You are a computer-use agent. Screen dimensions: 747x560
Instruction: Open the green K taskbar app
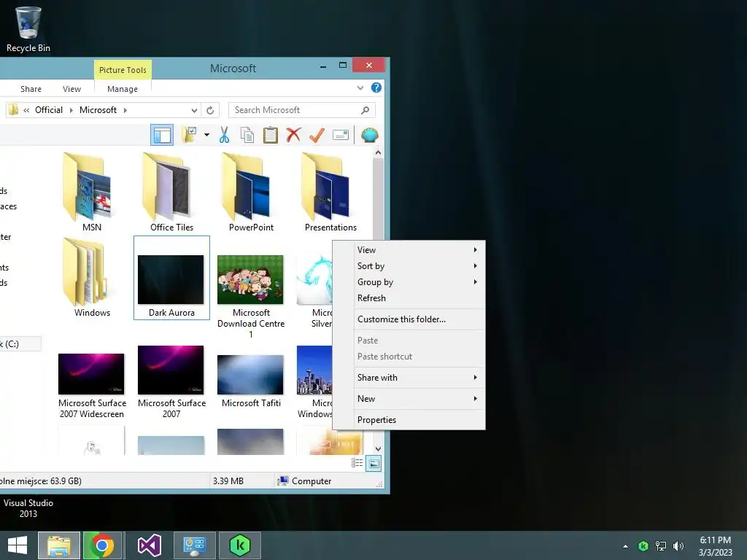(x=239, y=545)
